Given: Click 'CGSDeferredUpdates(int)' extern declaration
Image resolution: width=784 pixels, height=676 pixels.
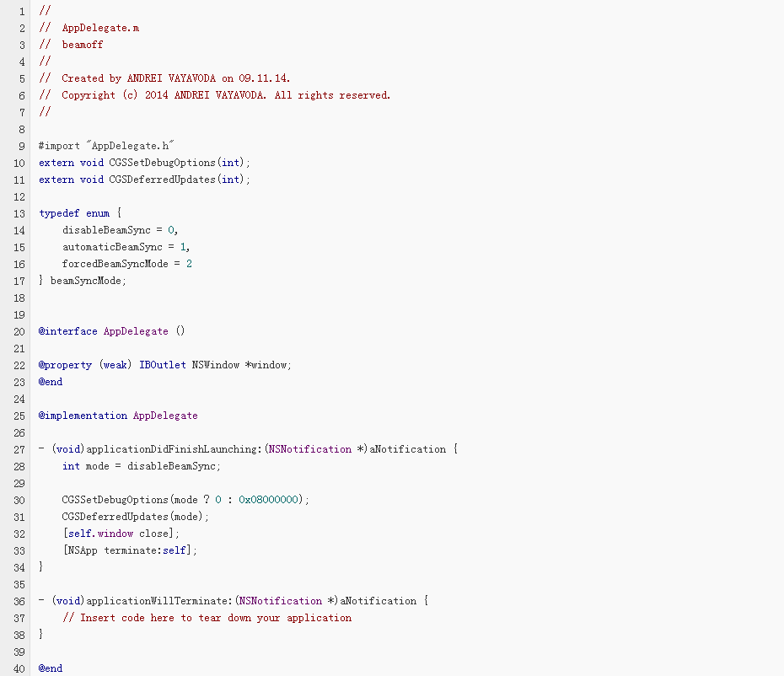Looking at the screenshot, I should [144, 180].
